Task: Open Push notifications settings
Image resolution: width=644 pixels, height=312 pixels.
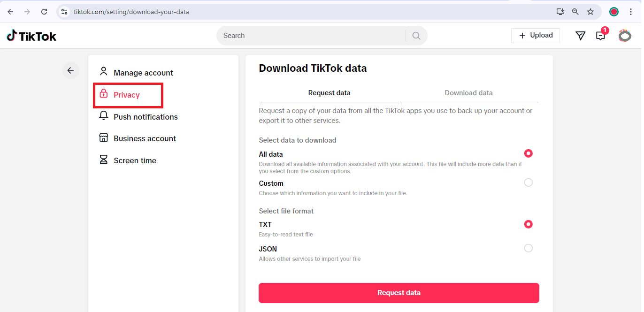Action: pos(146,117)
